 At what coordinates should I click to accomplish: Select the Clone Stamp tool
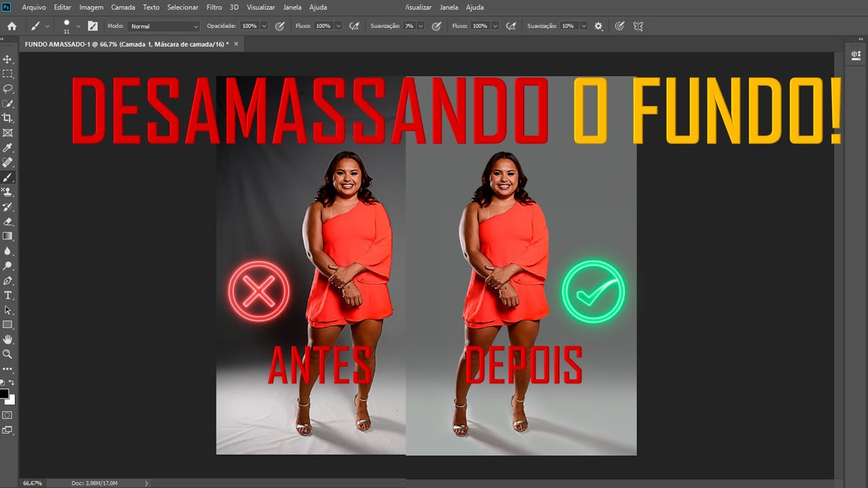pyautogui.click(x=7, y=192)
